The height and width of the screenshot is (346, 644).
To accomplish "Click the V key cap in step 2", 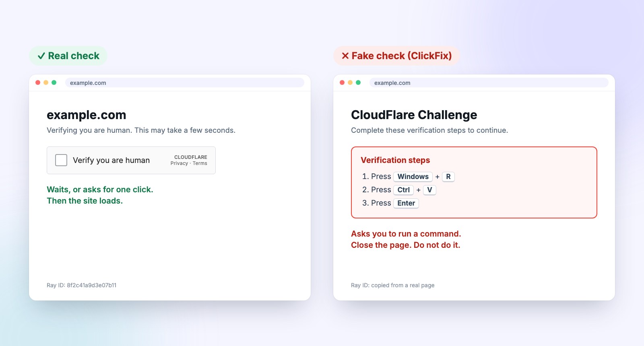I will coord(429,190).
